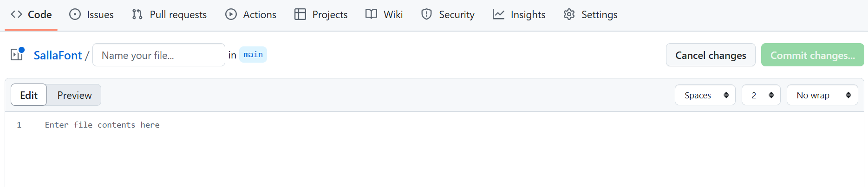Click the Wiki book icon
This screenshot has width=868, height=187.
(371, 14)
